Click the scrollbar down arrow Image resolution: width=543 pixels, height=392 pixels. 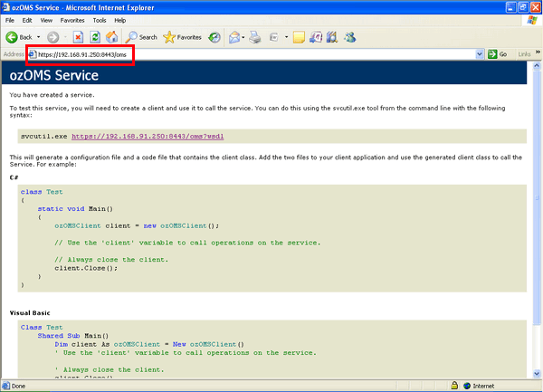(537, 374)
